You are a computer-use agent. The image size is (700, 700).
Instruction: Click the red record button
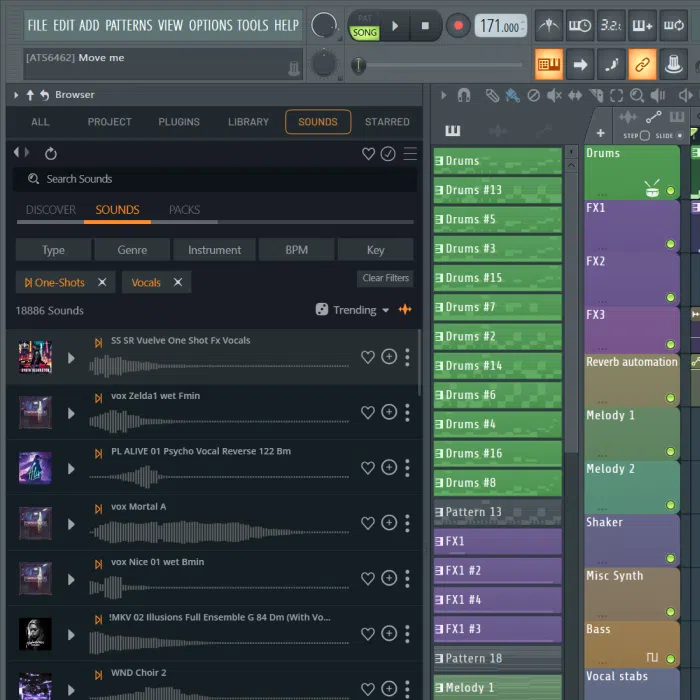point(458,26)
